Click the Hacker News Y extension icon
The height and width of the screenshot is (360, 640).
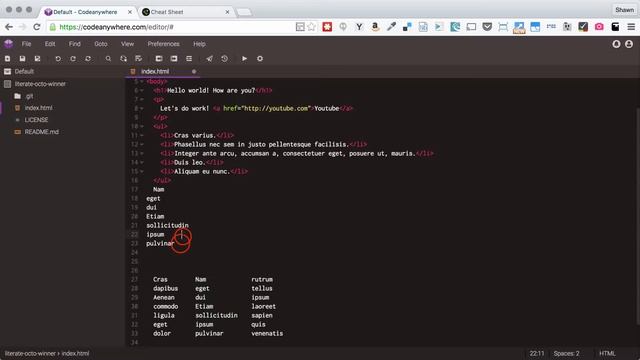pos(359,27)
